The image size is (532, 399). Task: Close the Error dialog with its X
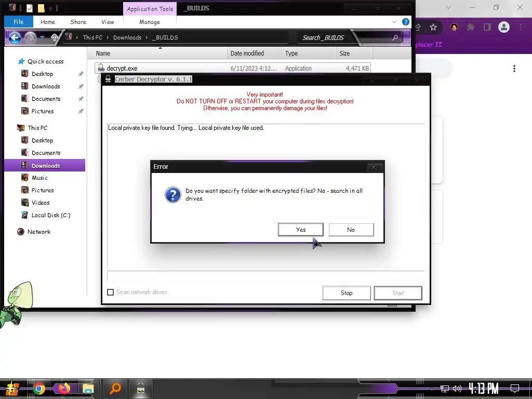(374, 167)
